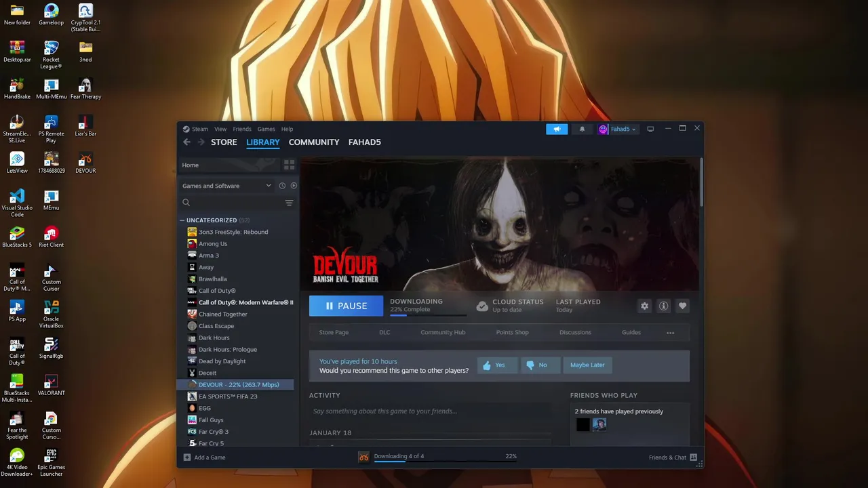
Task: Open DEVOUR Discussions link
Action: [x=575, y=332]
